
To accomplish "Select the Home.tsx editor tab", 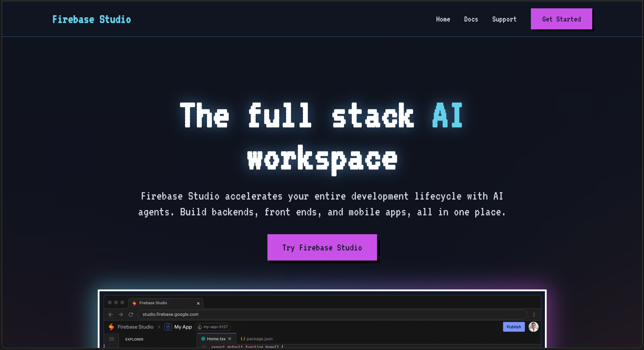I will pos(213,339).
